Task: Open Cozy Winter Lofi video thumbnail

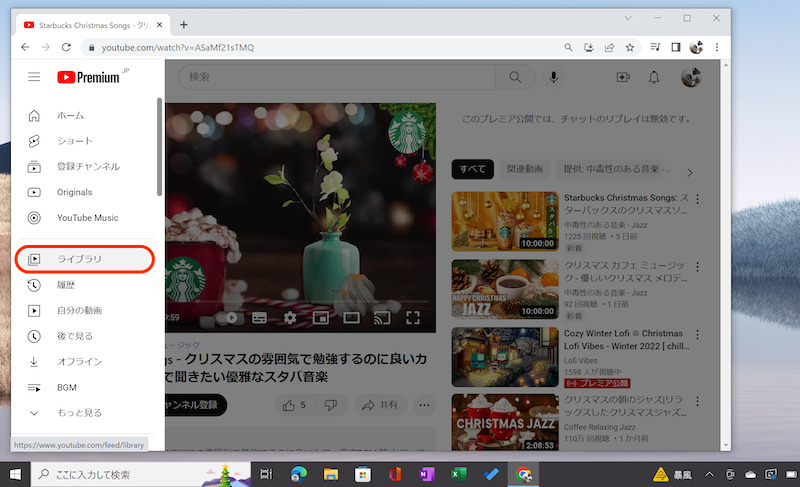Action: [504, 357]
